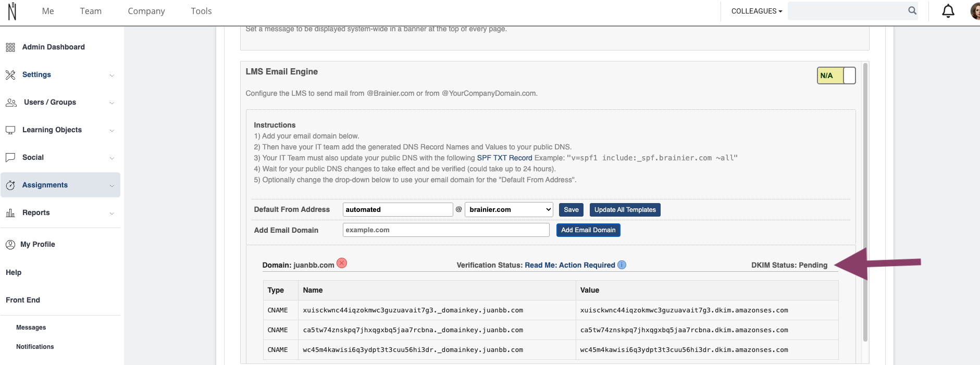Click Update All Templates button

tap(625, 210)
